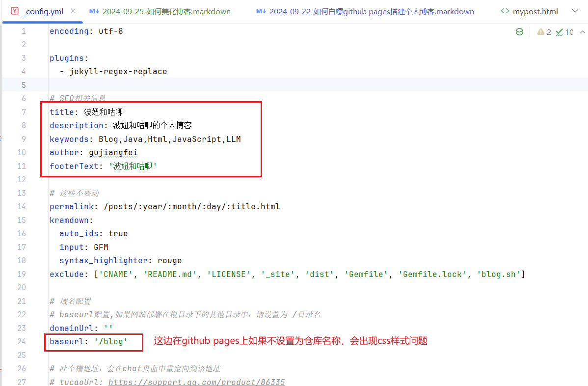Click line number 24 in the gutter
Screen dimensions: 588x386
[21, 341]
